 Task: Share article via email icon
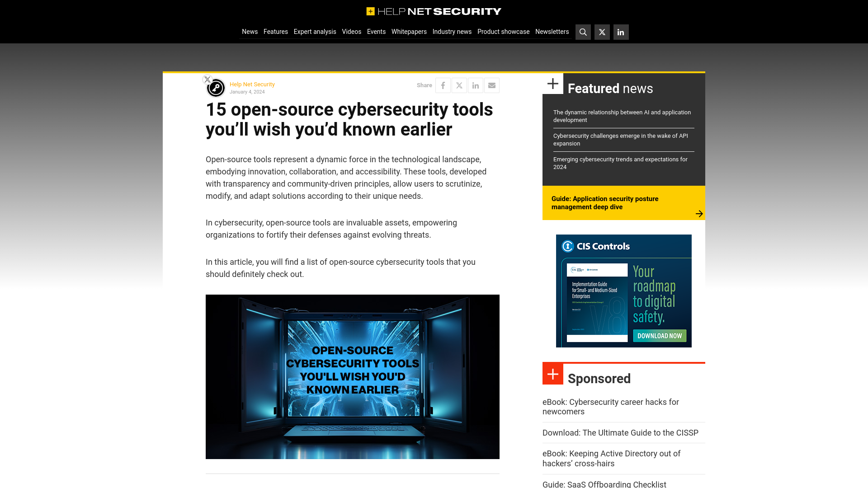point(492,85)
